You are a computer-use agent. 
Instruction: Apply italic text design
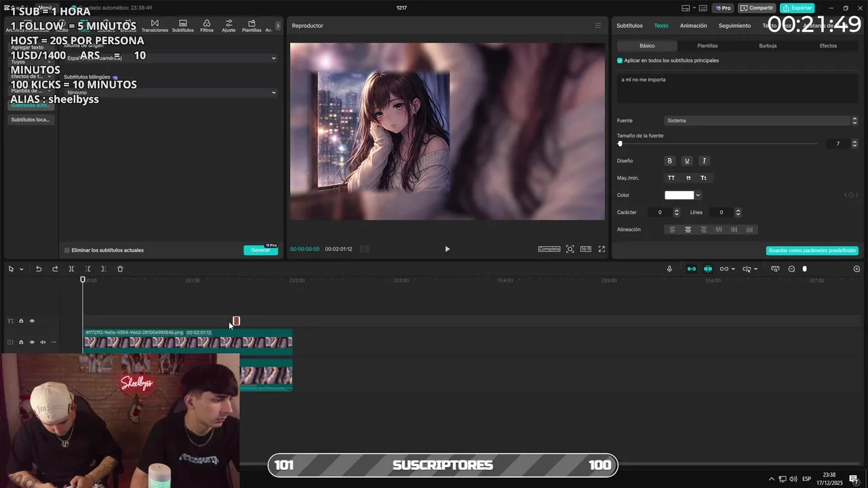point(704,161)
